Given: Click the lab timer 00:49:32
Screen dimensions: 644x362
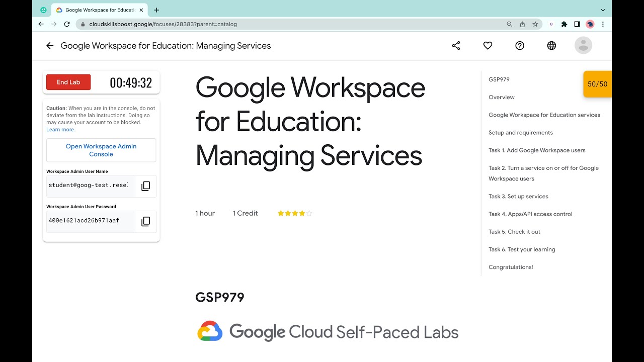Looking at the screenshot, I should pyautogui.click(x=131, y=83).
